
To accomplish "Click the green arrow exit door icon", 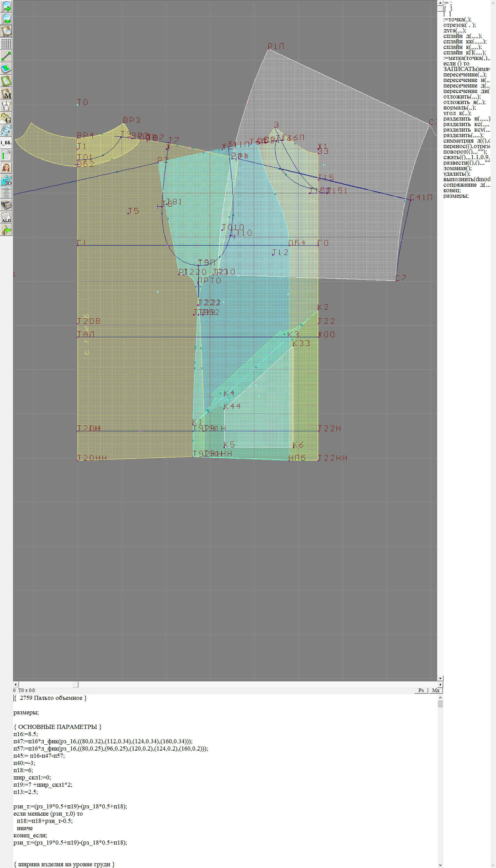I will (x=6, y=230).
